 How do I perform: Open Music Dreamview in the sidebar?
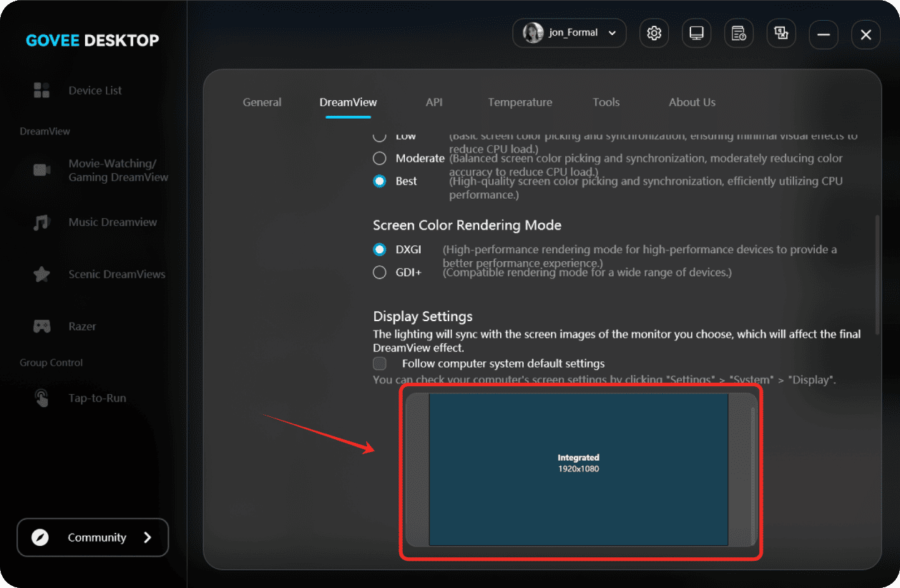112,222
